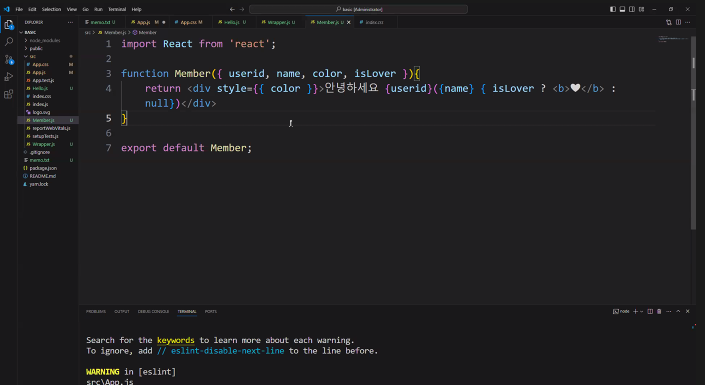The width and height of the screenshot is (705, 385).
Task: Open the Run menu
Action: click(98, 9)
